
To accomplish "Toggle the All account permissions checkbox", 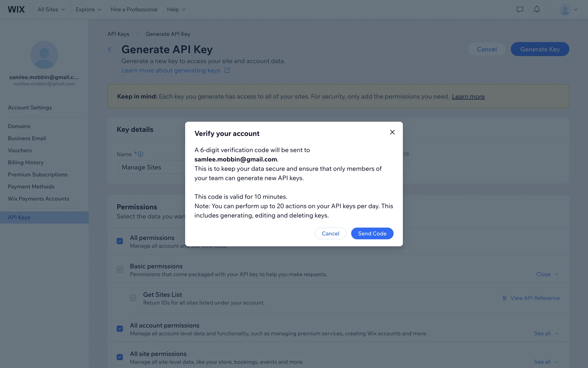I will point(120,329).
